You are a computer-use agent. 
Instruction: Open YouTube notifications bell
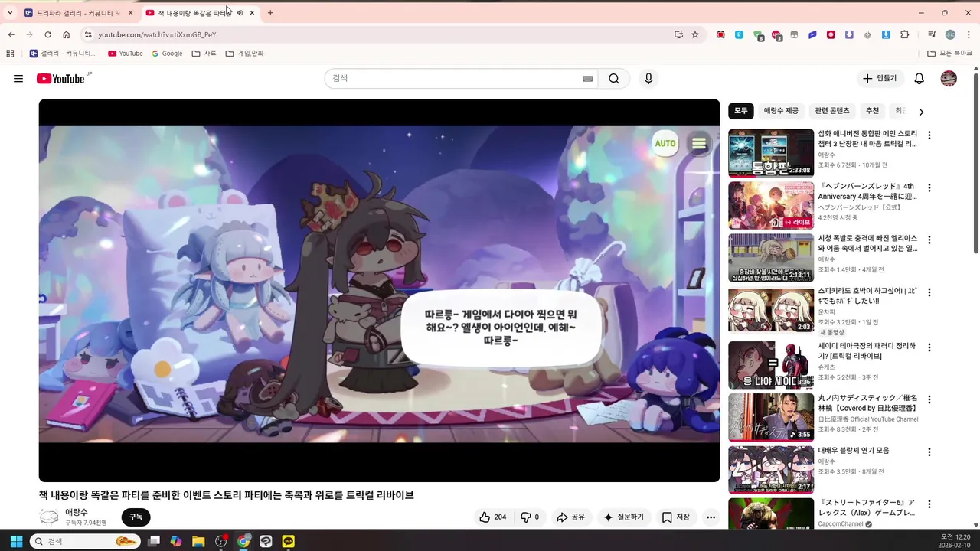(920, 79)
